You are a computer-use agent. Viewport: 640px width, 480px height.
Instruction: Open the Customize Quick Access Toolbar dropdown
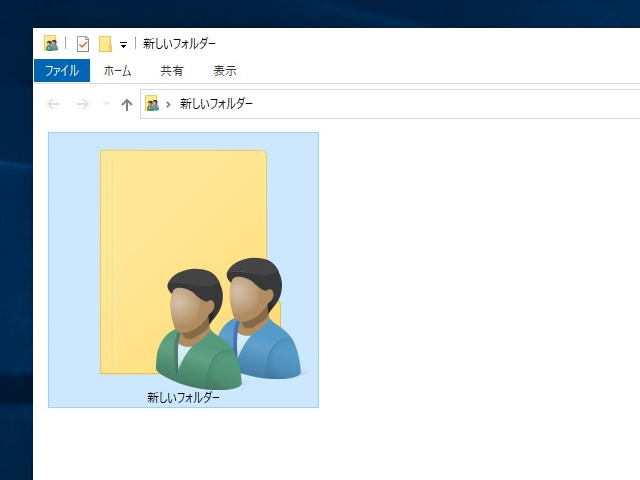(123, 45)
